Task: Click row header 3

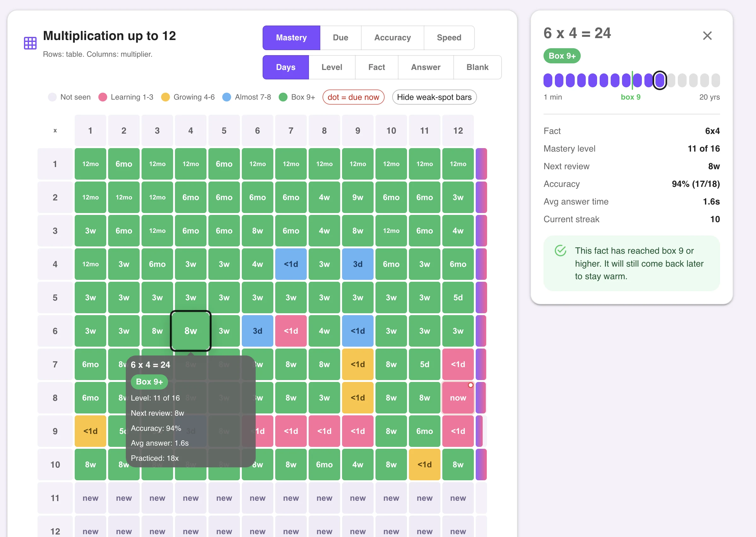Action: click(x=55, y=231)
